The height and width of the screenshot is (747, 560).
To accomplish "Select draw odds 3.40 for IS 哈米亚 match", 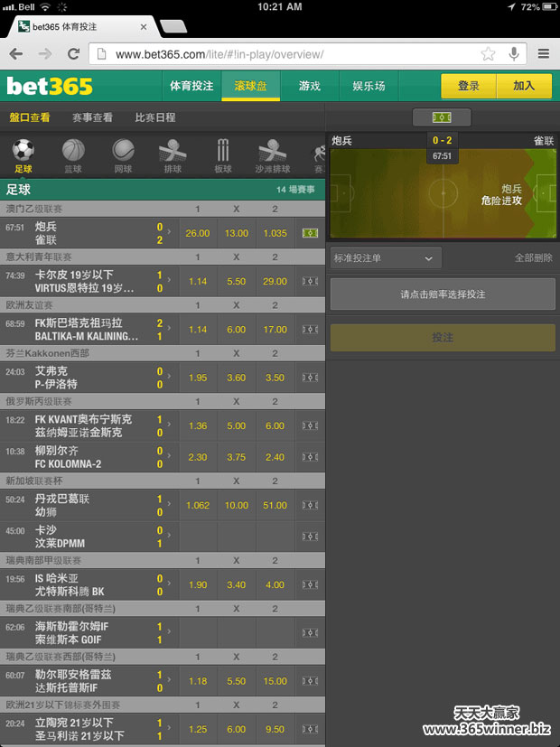I will point(236,584).
